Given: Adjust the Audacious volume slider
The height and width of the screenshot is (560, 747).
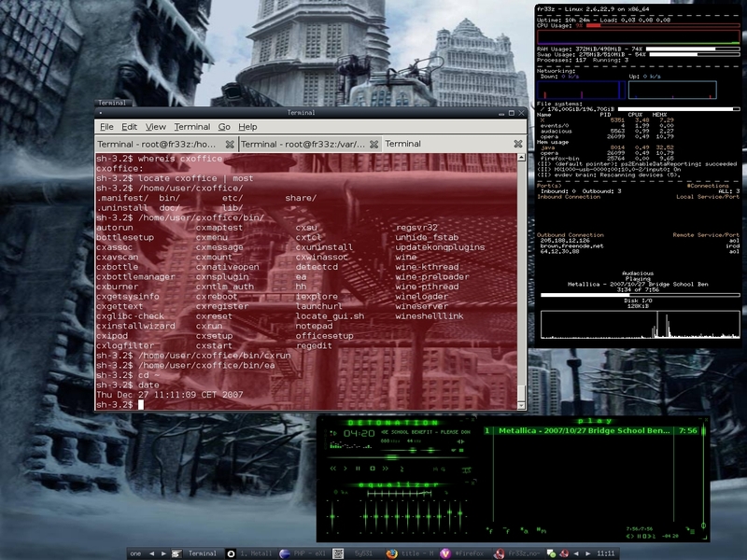Looking at the screenshot, I should (x=413, y=451).
